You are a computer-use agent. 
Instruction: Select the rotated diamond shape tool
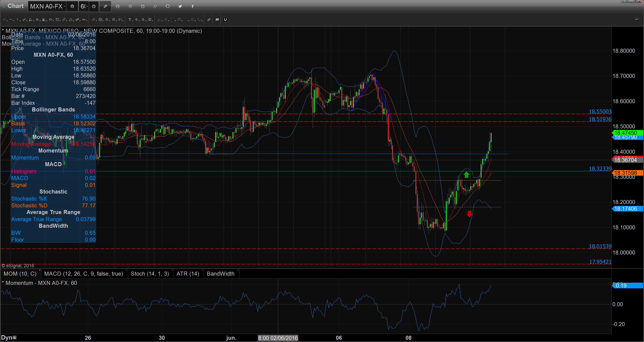click(x=64, y=20)
